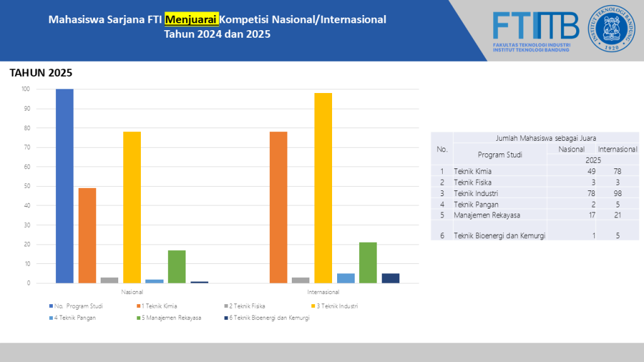Click the Teknik Bioenergi dan Kemurgi legend entry

click(267, 317)
